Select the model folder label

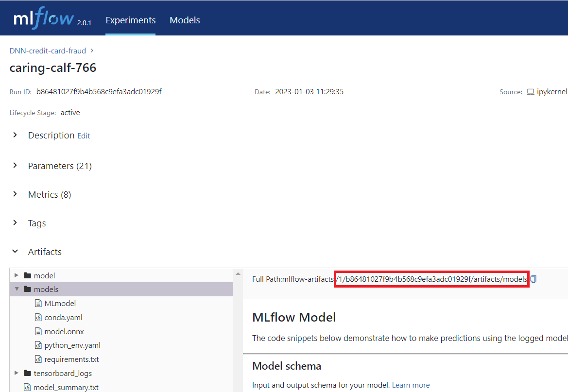point(44,275)
